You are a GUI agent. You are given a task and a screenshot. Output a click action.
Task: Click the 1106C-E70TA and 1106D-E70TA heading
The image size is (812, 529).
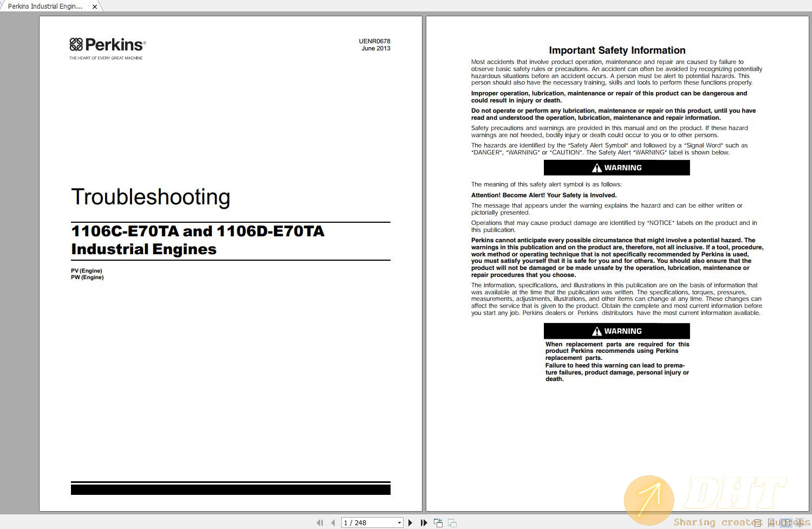tap(198, 231)
